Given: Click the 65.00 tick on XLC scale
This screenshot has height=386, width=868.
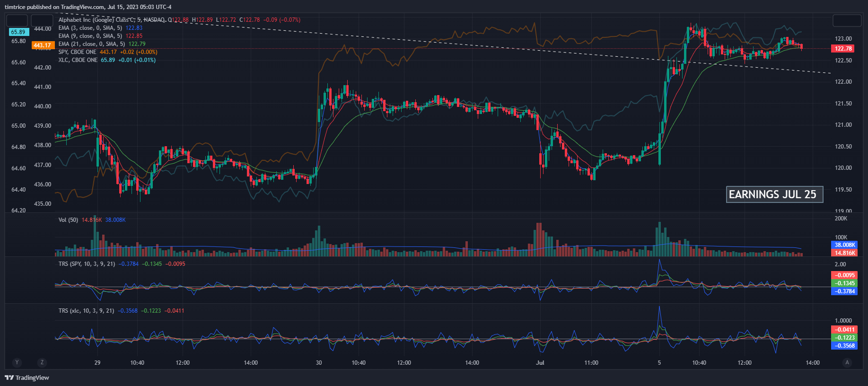Looking at the screenshot, I should pos(18,126).
